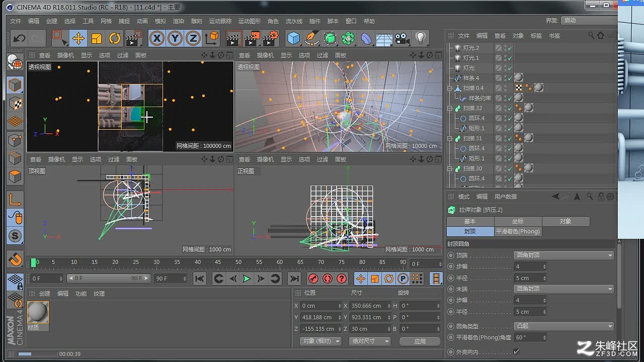Enable Polygons mode in left sidebar
The height and width of the screenshot is (362, 644).
coord(15,176)
